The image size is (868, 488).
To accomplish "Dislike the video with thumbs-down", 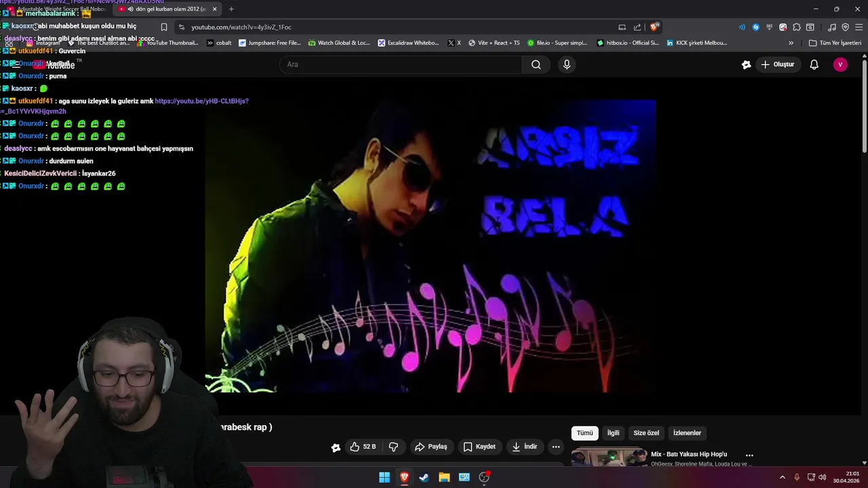I will pos(393,447).
